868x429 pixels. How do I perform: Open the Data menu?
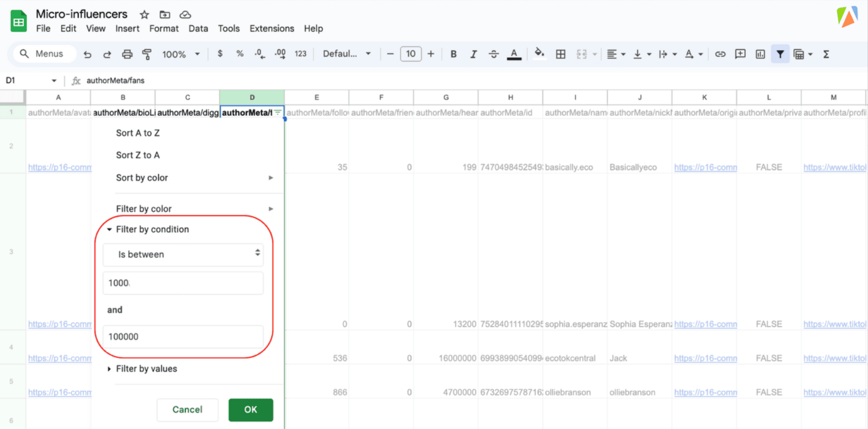198,29
